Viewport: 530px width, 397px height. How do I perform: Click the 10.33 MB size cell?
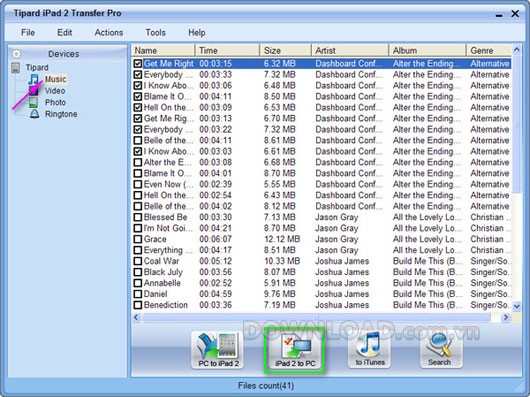(282, 261)
